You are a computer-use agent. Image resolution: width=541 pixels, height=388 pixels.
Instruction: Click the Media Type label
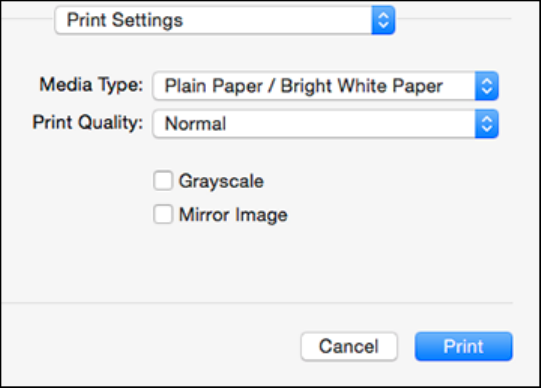[91, 85]
